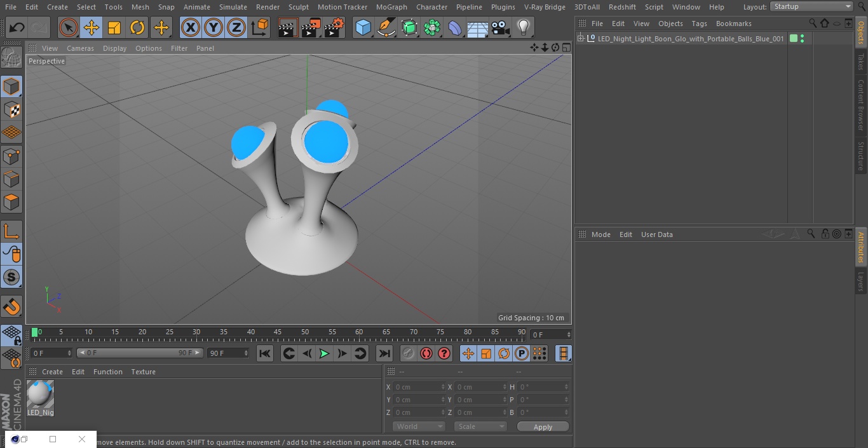Render the active view
The height and width of the screenshot is (448, 868).
(288, 28)
